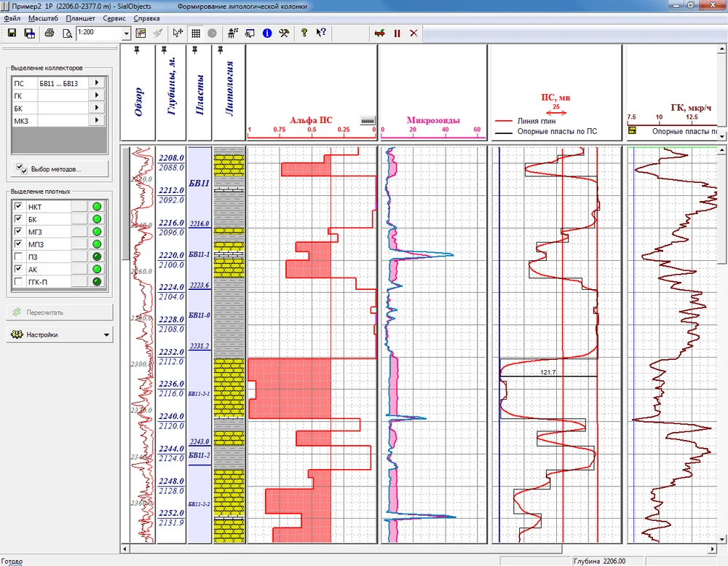Click the Save floppy disk icon
Image resolution: width=728 pixels, height=566 pixels.
tap(12, 33)
